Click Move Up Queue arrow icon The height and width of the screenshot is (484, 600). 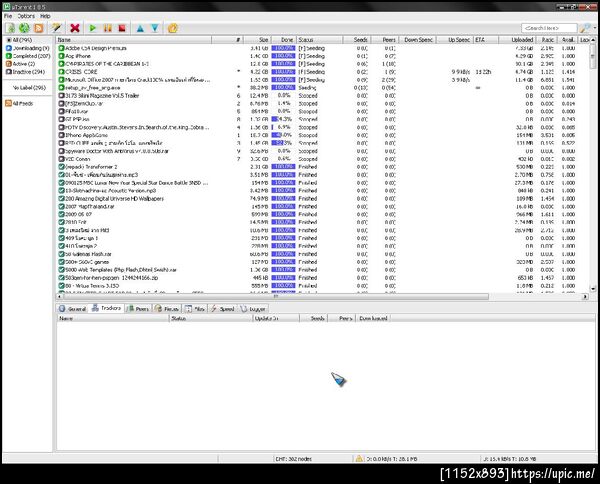click(140, 28)
